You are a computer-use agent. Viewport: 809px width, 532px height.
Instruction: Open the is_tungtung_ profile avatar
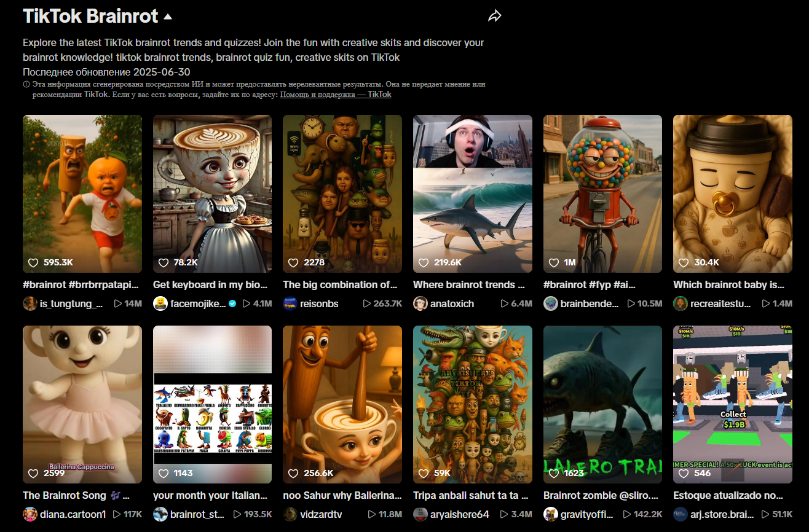pos(30,303)
